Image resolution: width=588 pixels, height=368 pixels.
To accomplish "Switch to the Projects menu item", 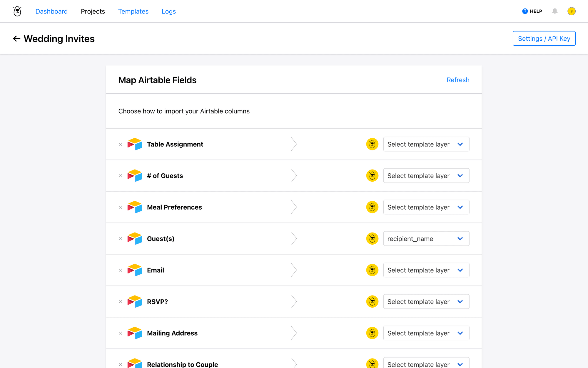I will click(x=93, y=11).
